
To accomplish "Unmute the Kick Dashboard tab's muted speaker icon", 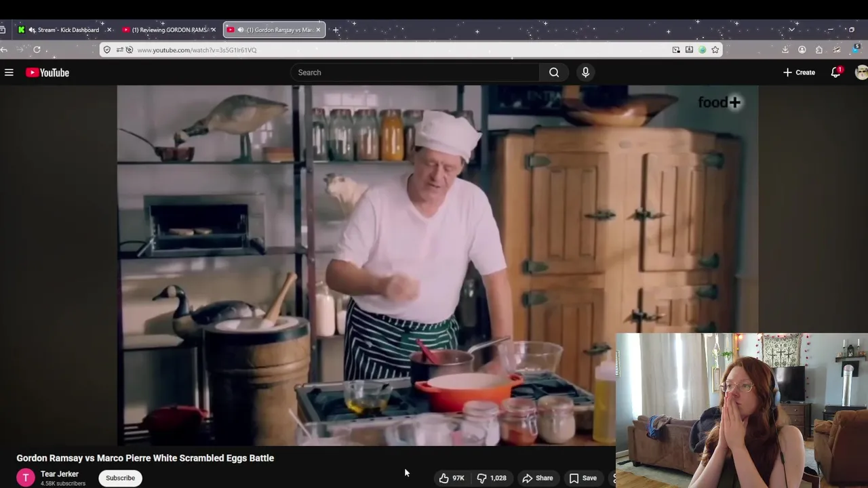I will click(32, 30).
